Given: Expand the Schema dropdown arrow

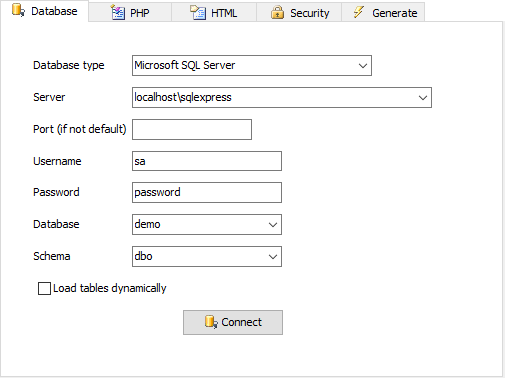Looking at the screenshot, I should pyautogui.click(x=273, y=257).
